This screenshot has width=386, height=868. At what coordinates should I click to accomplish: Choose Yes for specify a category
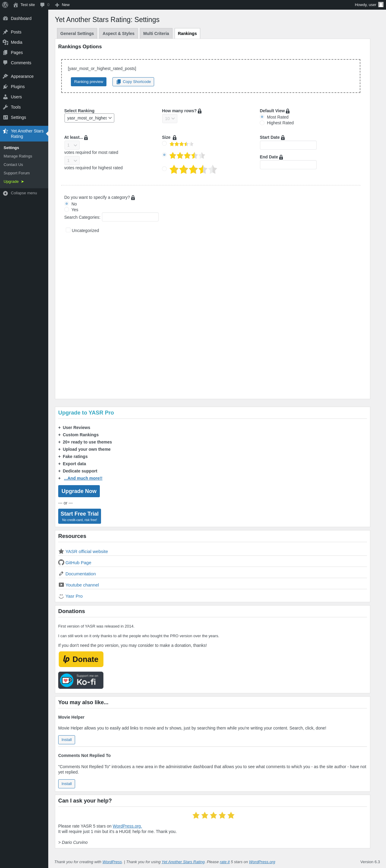67,210
